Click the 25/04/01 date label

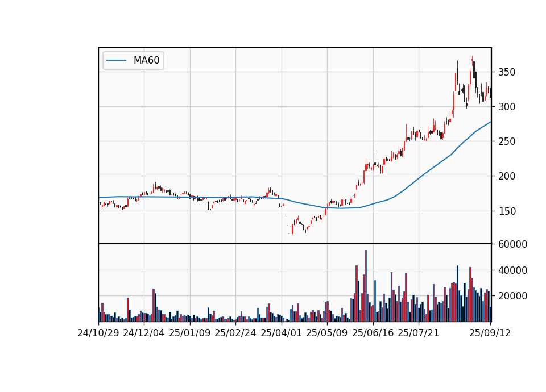point(282,333)
